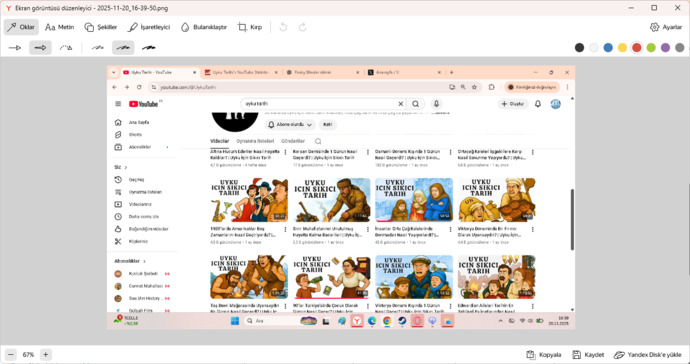This screenshot has width=690, height=364.
Task: Select the medium line thickness
Action: [x=123, y=48]
